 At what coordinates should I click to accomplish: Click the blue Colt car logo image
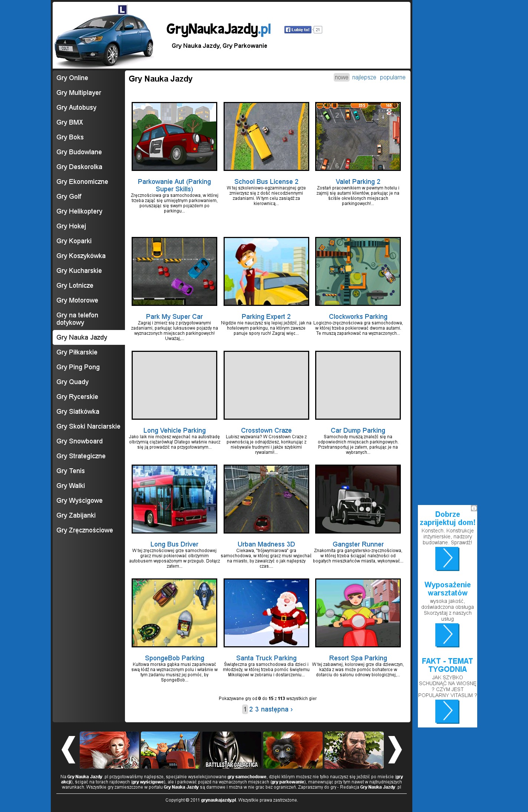point(104,36)
